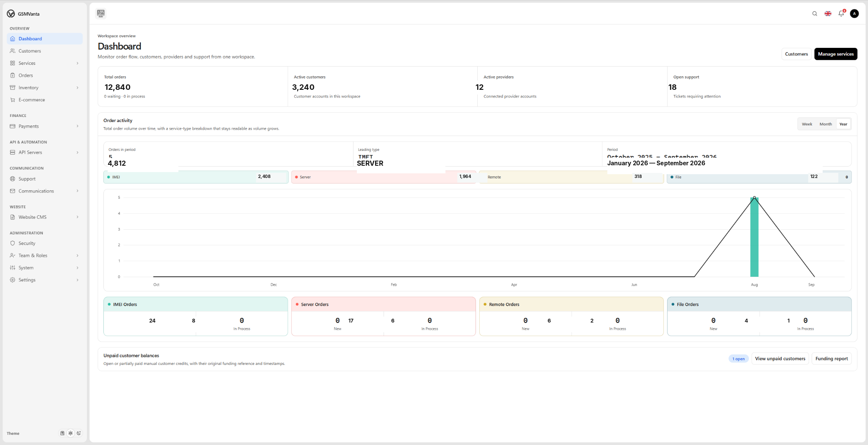
Task: Open Security in the sidebar
Action: (45, 243)
